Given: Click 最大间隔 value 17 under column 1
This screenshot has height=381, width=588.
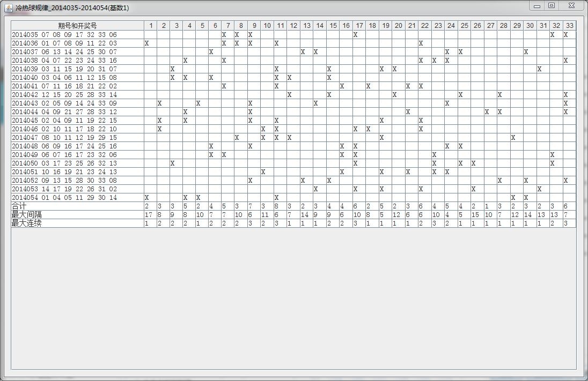Looking at the screenshot, I should point(149,215).
